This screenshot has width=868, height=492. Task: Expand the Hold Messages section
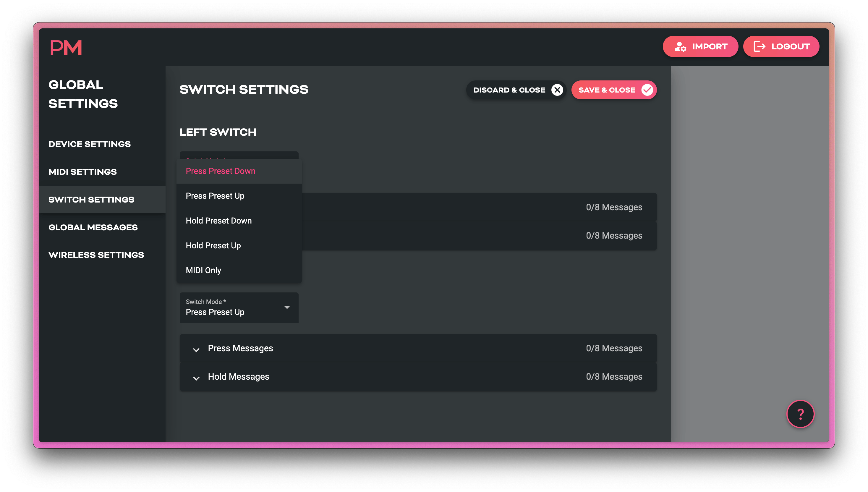pyautogui.click(x=238, y=377)
